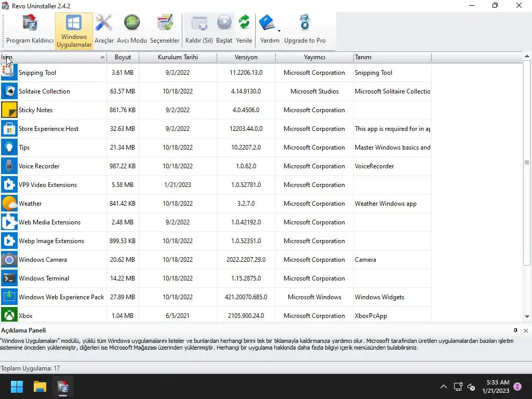Screen dimensions: 532x399
Task: Click the '1/21/2023' install date cell
Action: coord(178,184)
